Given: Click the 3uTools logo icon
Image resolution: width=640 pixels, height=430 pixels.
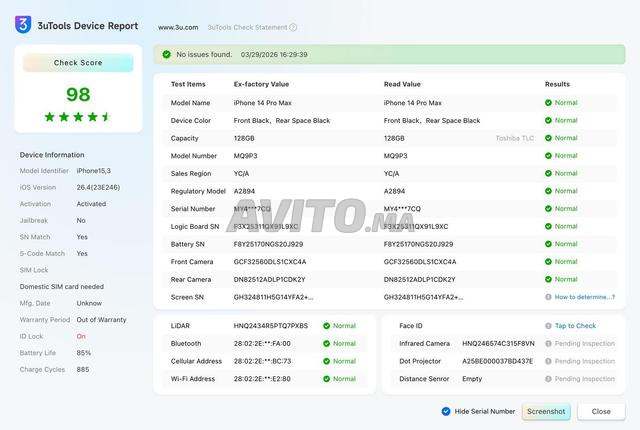Looking at the screenshot, I should (x=23, y=25).
